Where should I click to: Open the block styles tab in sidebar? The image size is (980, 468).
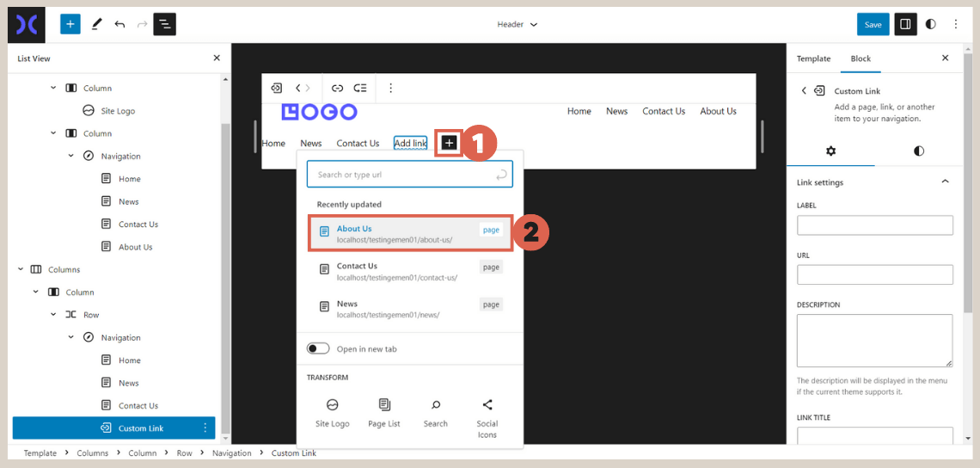coord(918,151)
